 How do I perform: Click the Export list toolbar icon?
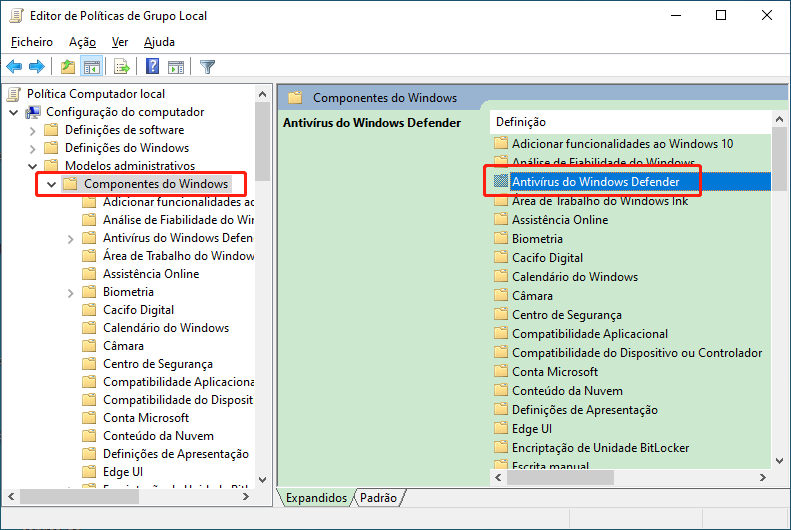click(x=122, y=66)
